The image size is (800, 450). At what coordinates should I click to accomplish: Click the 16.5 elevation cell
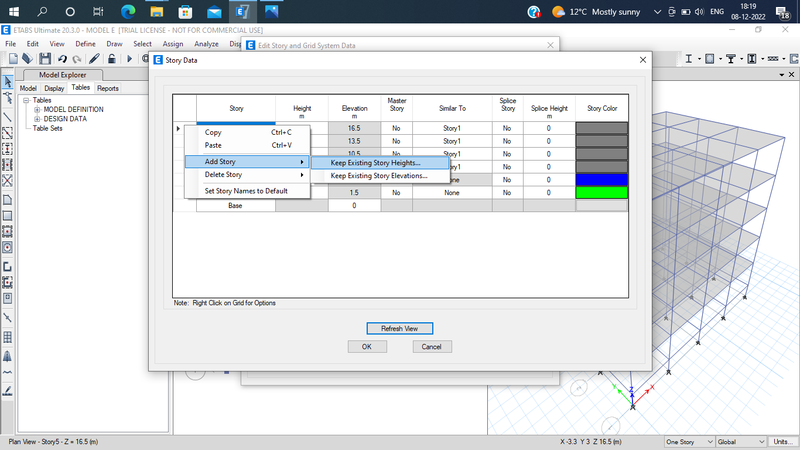354,128
